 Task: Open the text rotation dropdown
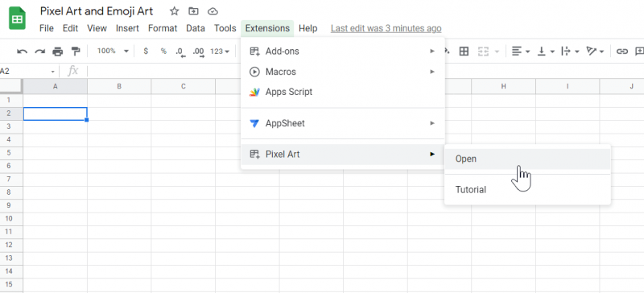pyautogui.click(x=595, y=52)
